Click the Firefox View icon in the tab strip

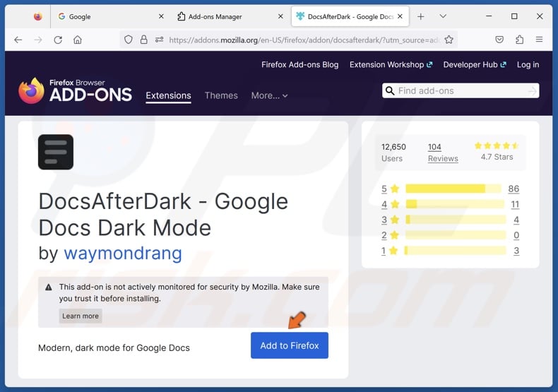(37, 16)
